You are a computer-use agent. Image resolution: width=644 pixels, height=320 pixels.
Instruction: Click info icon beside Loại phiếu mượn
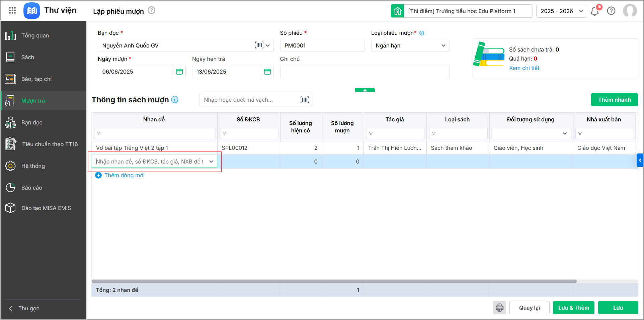tap(422, 33)
